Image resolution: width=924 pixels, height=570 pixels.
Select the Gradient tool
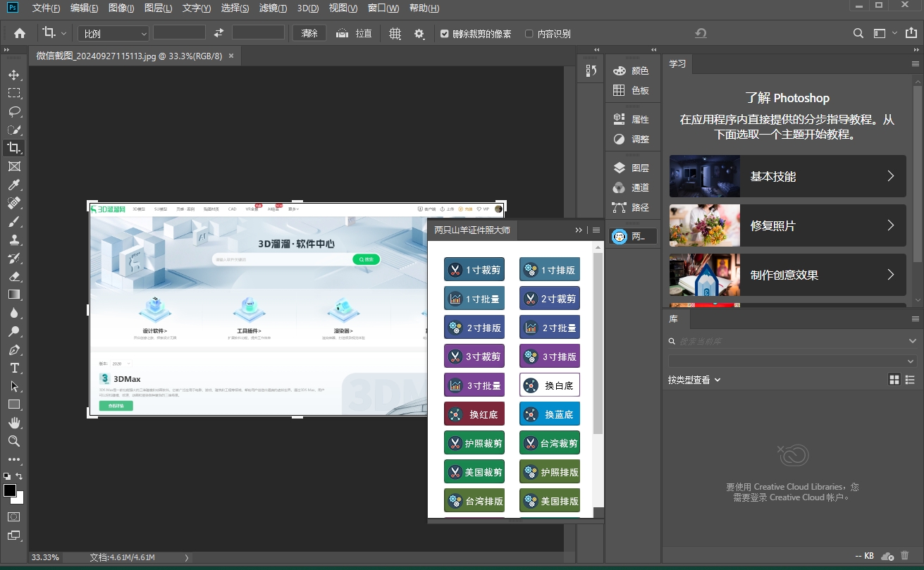14,295
